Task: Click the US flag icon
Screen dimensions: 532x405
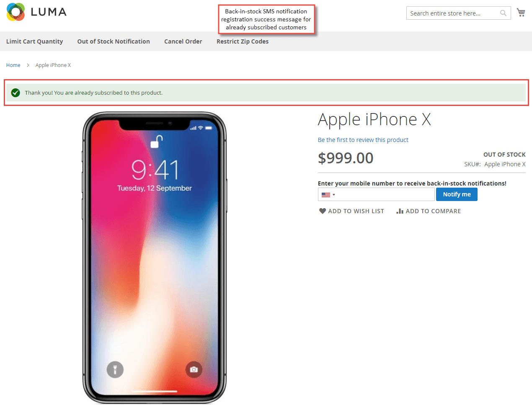Action: 325,195
